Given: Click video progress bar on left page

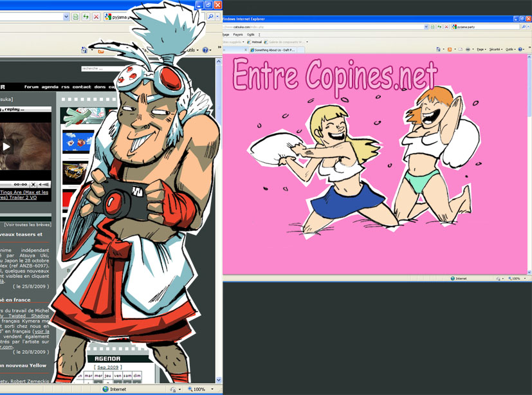Looking at the screenshot, I should [x=7, y=184].
